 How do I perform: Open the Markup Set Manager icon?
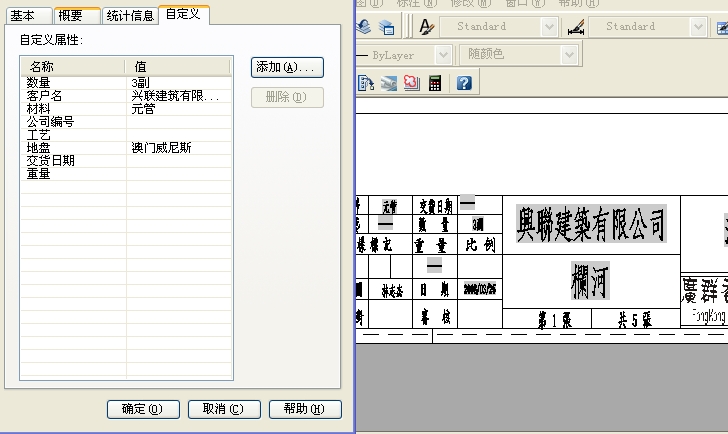[x=411, y=83]
